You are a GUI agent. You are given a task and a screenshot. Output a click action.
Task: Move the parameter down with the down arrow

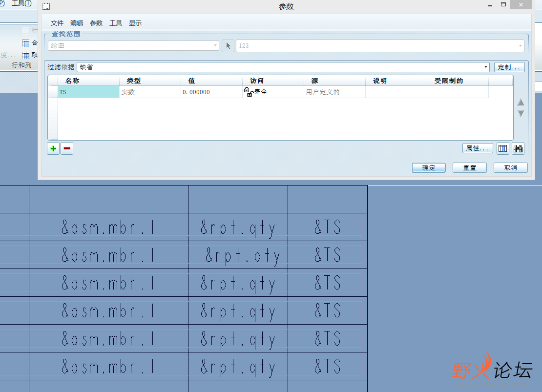click(x=521, y=113)
